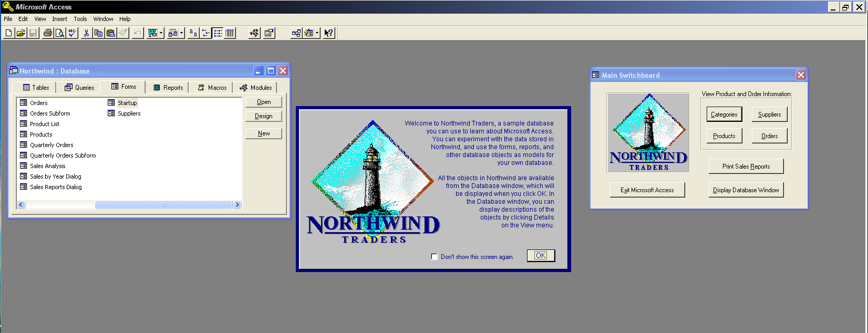Switch to the Tables tab
The image size is (868, 333).
point(36,88)
